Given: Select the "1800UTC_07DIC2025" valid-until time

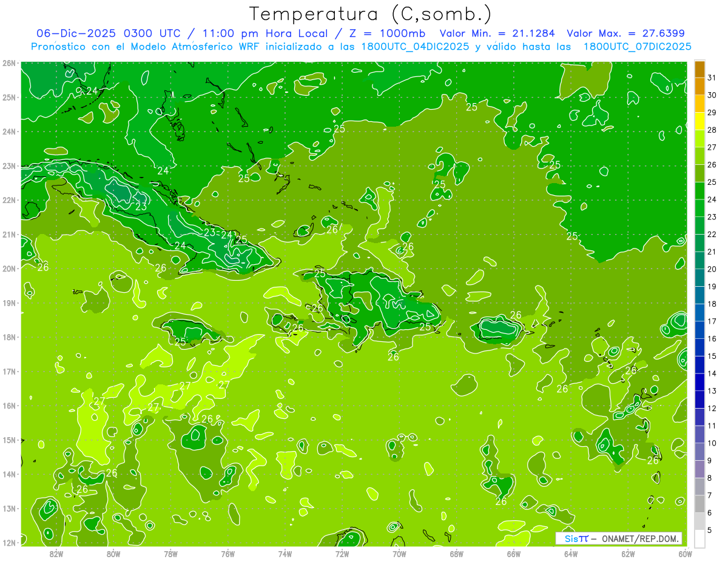Looking at the screenshot, I should pyautogui.click(x=637, y=47).
